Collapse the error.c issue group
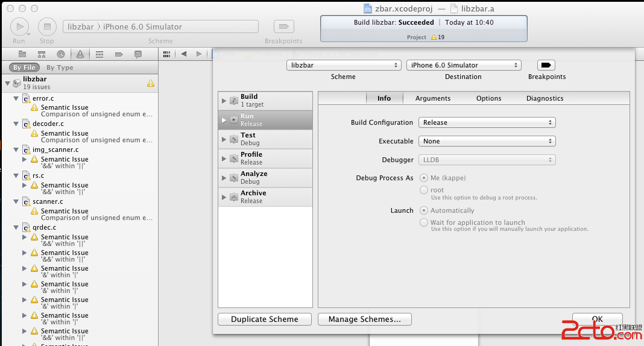 tap(16, 98)
